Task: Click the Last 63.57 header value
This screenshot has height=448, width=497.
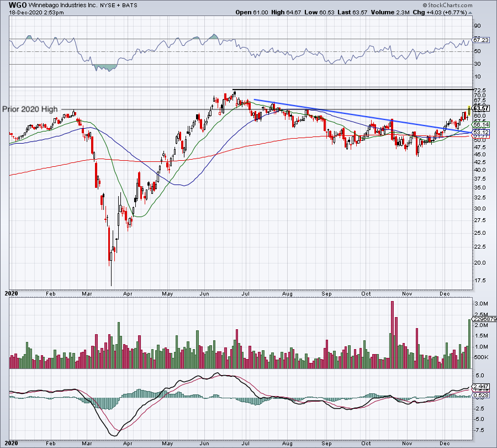Action: click(x=352, y=13)
